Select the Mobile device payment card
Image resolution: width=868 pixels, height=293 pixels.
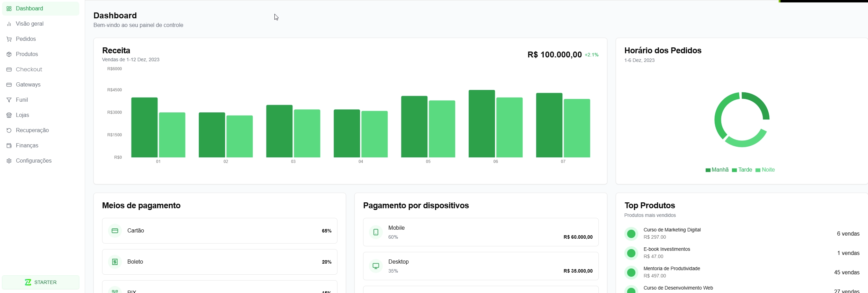[481, 232]
